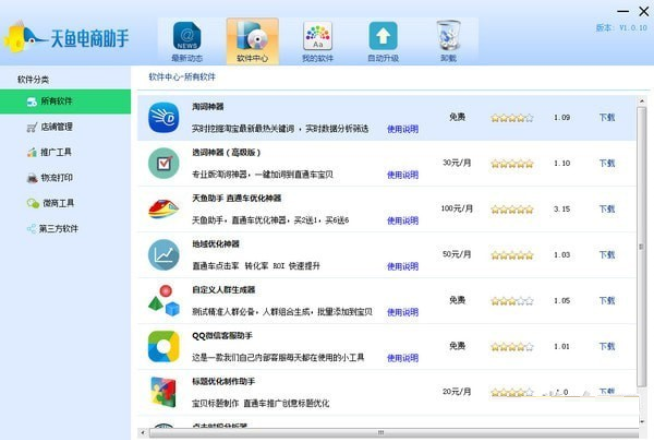Click the QQ微信客服助手 app icon
Viewport: 655px width, 440px height.
point(163,346)
